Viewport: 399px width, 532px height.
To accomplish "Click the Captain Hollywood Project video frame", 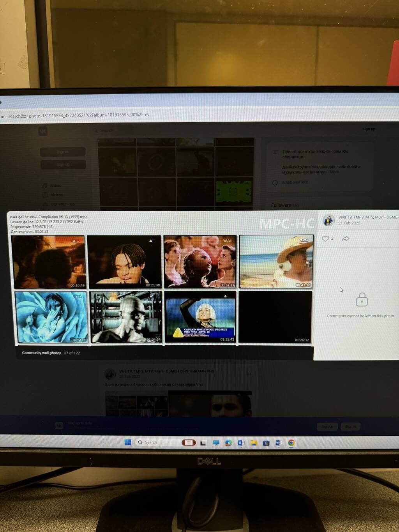I will pos(200,317).
